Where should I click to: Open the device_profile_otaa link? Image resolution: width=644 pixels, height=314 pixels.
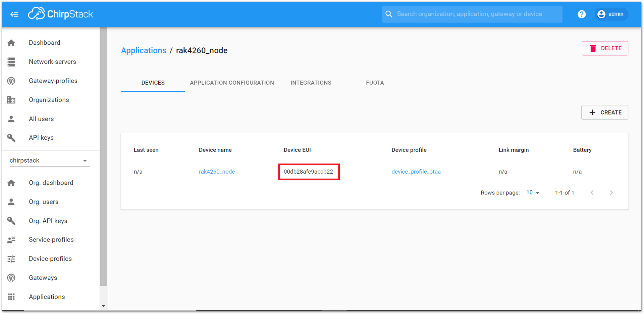tap(416, 172)
